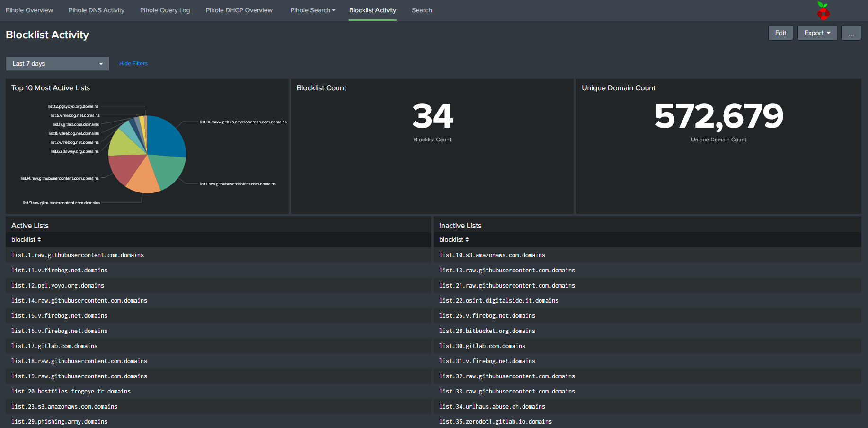
Task: Select active row list.16.v.firebog.net.domains
Action: [218, 331]
